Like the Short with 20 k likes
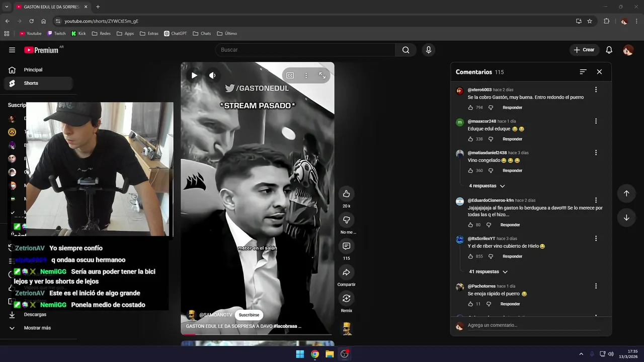The width and height of the screenshot is (644, 362). click(346, 194)
